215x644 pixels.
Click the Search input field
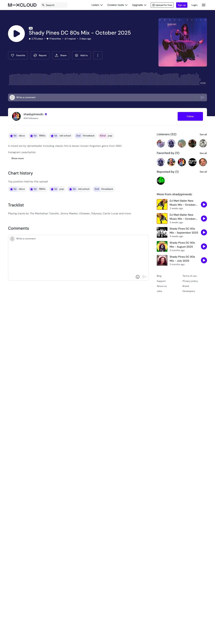[x=54, y=5]
